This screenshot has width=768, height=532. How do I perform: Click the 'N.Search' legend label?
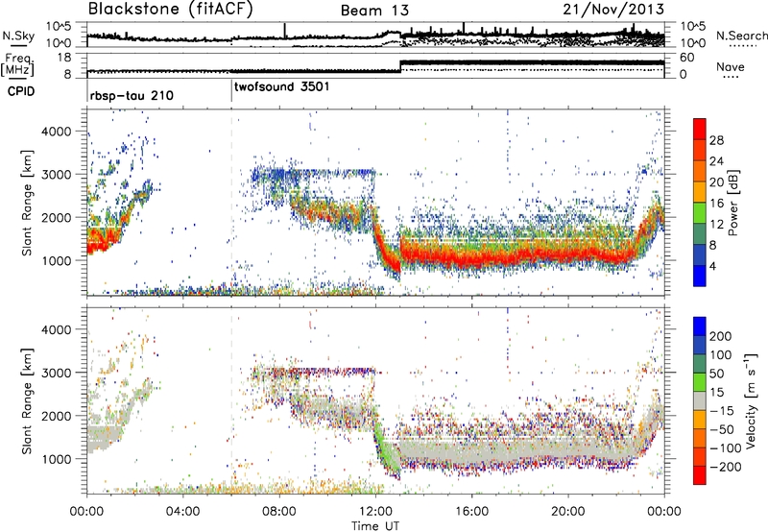coord(741,36)
